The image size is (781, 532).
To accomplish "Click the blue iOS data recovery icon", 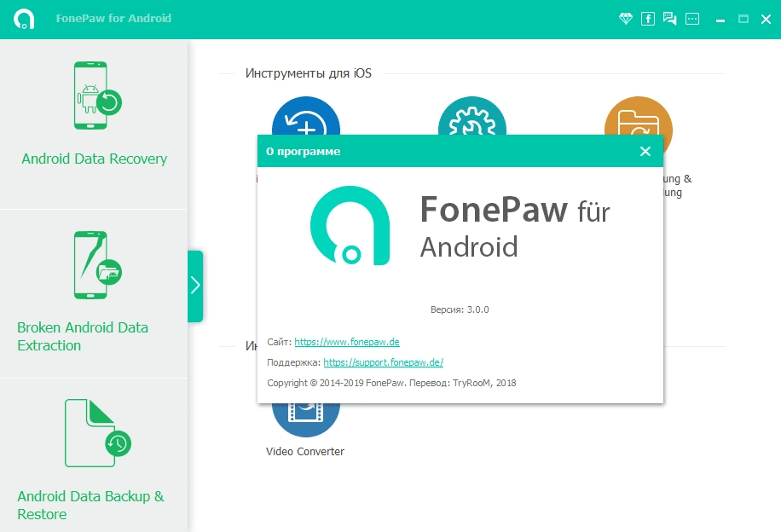I will (306, 116).
